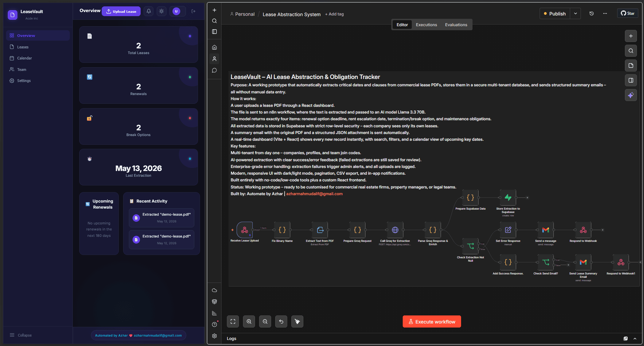Click the Upload Lease button
Image resolution: width=644 pixels, height=346 pixels.
click(121, 11)
